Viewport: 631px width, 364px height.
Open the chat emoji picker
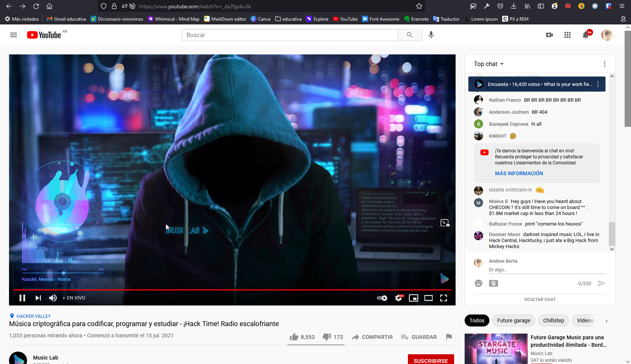(x=479, y=283)
